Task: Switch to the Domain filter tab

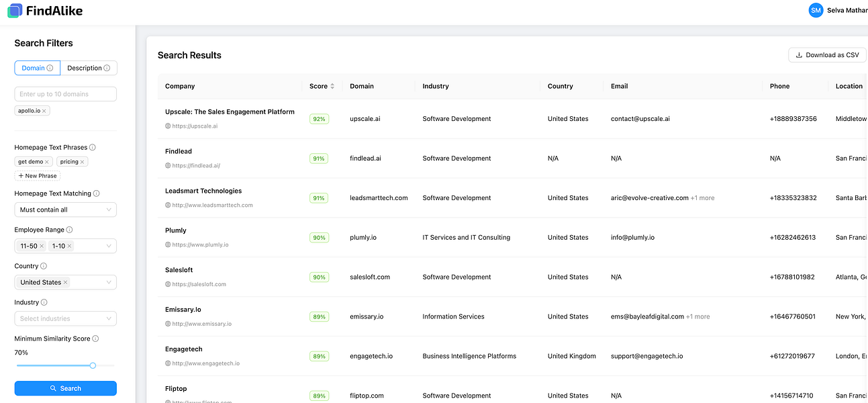Action: pyautogui.click(x=38, y=68)
